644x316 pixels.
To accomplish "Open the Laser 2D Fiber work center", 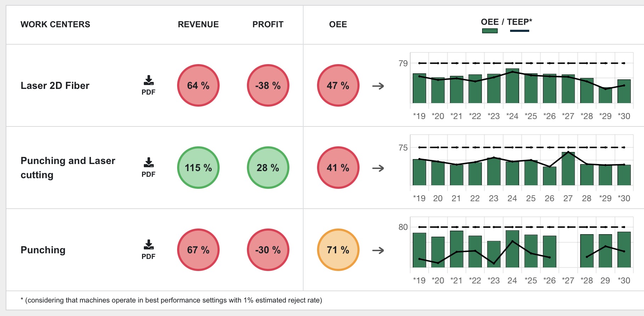I will pos(55,86).
